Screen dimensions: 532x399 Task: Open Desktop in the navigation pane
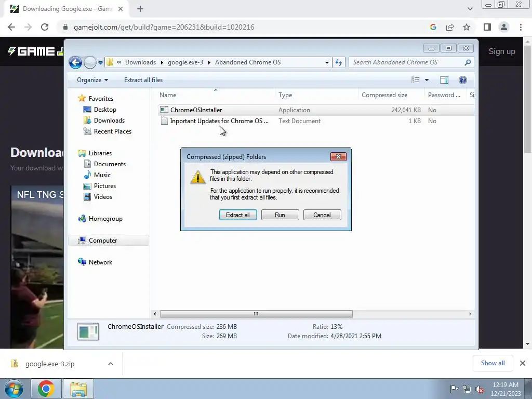105,110
